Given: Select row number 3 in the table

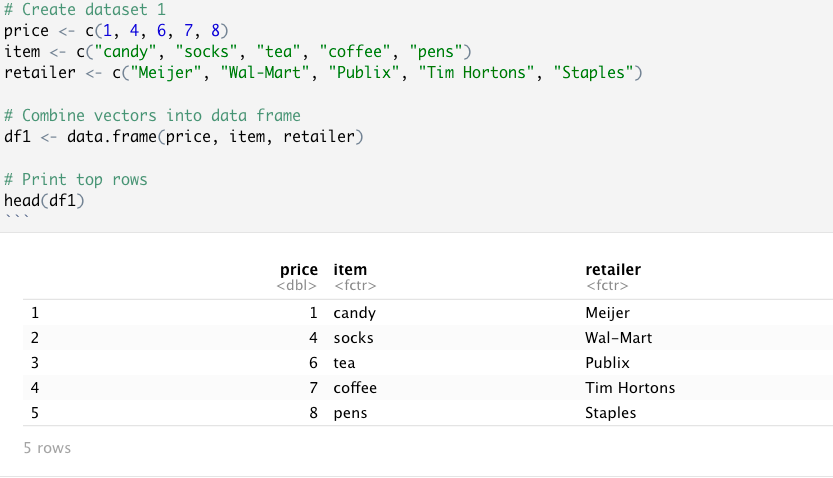Looking at the screenshot, I should 35,363.
